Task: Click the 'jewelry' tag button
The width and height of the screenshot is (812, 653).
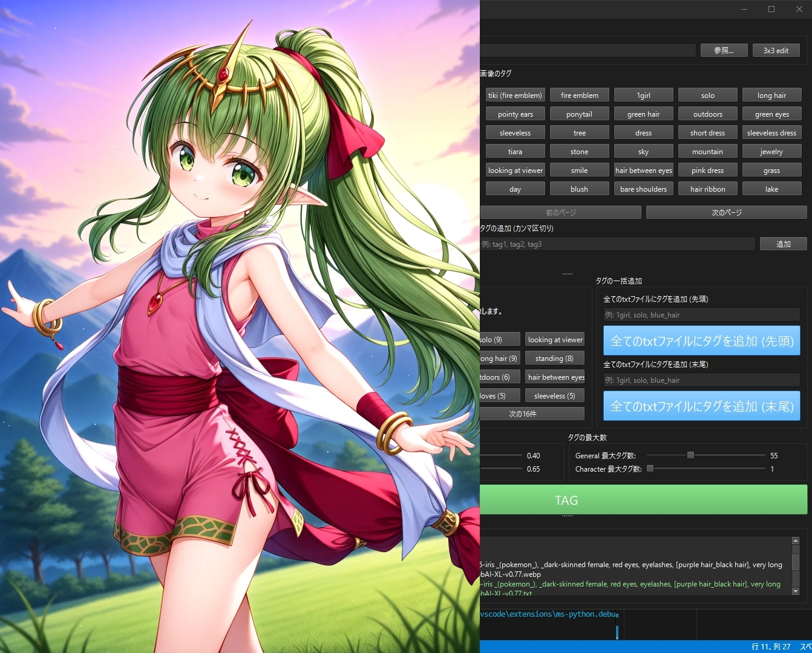Action: tap(771, 152)
